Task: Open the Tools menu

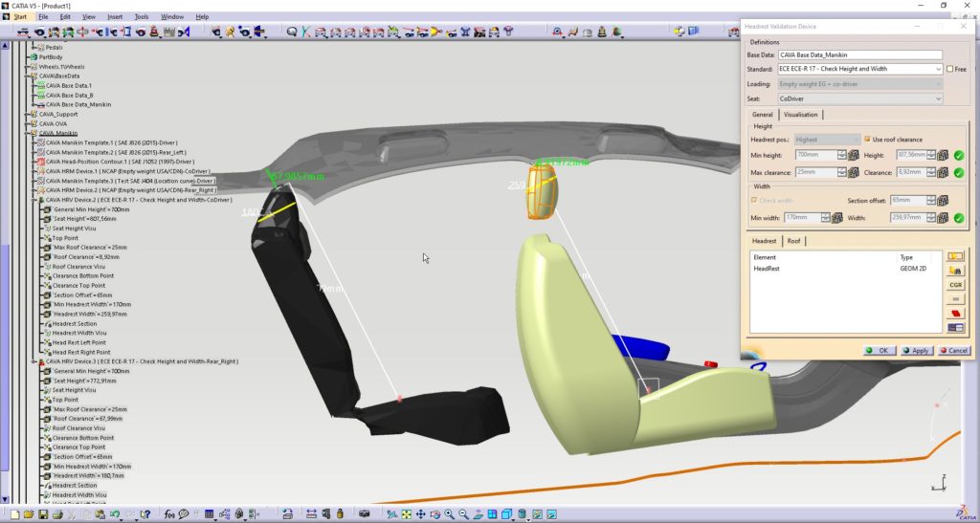Action: pos(142,17)
